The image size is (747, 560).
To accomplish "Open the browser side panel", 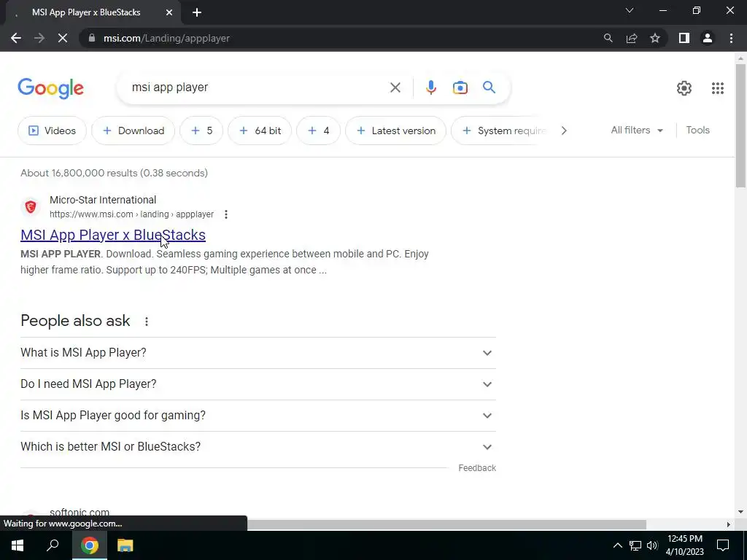I will [x=684, y=38].
